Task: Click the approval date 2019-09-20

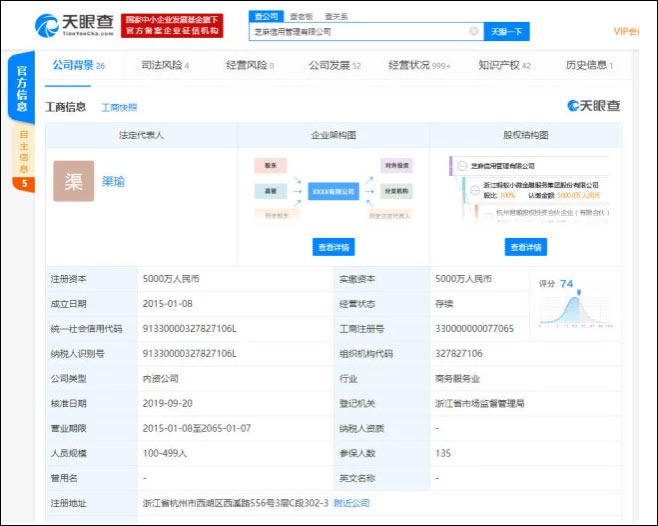Action: 167,403
